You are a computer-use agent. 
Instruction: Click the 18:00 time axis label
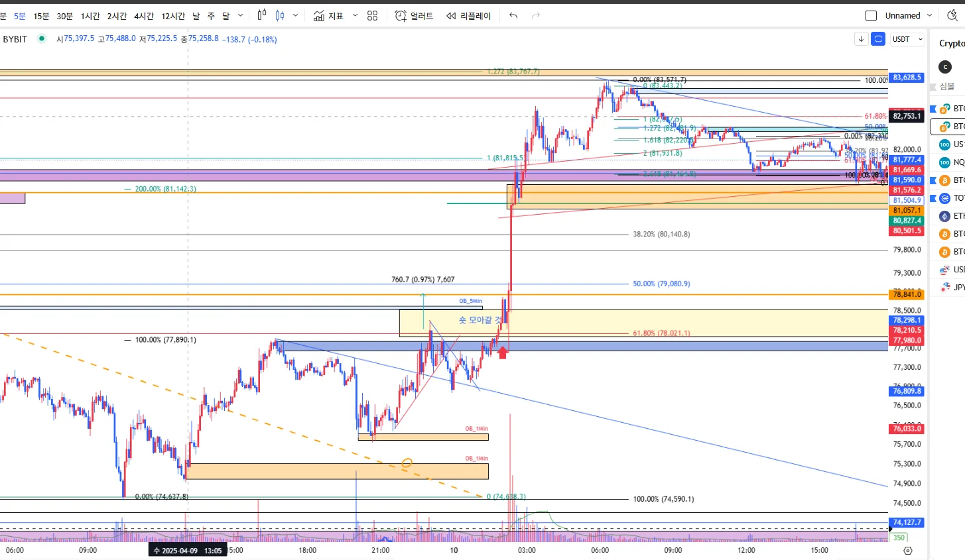click(307, 551)
